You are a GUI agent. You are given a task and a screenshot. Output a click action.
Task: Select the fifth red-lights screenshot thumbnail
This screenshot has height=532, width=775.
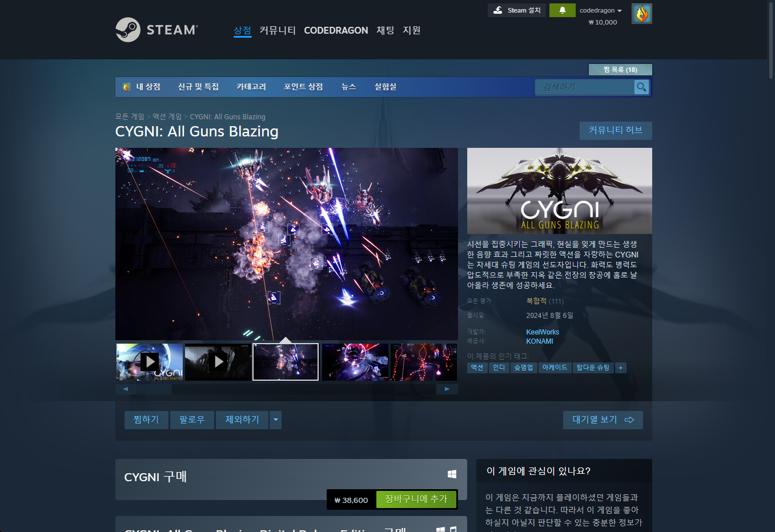424,362
